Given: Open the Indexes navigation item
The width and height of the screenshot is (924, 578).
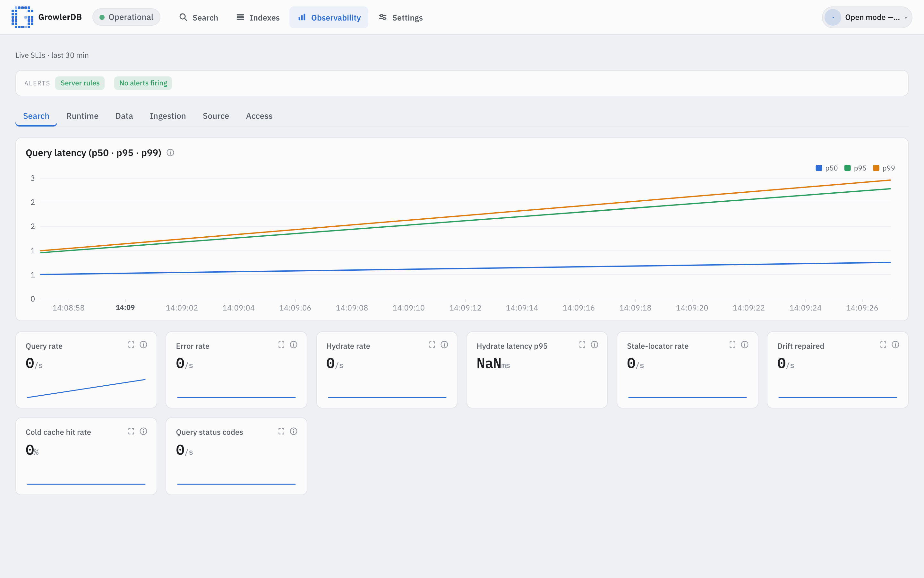Looking at the screenshot, I should (258, 18).
